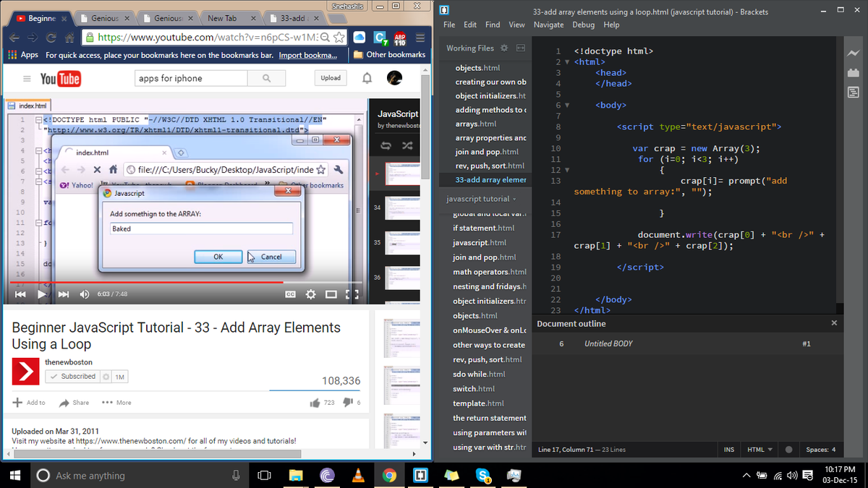Open switch.html in project tree

coord(475,389)
